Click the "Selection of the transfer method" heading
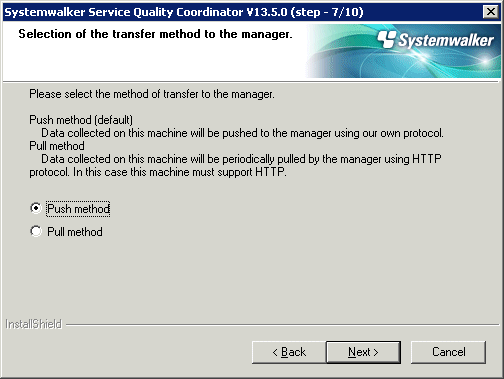The width and height of the screenshot is (504, 379). (x=155, y=34)
